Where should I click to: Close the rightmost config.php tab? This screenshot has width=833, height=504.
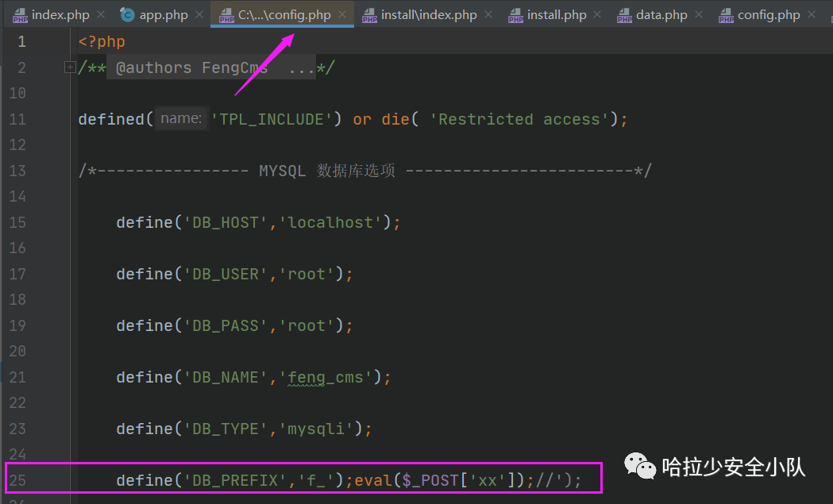click(812, 15)
